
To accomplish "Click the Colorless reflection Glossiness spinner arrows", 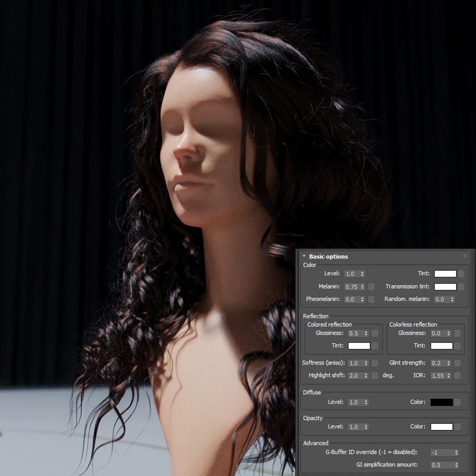I will 449,333.
